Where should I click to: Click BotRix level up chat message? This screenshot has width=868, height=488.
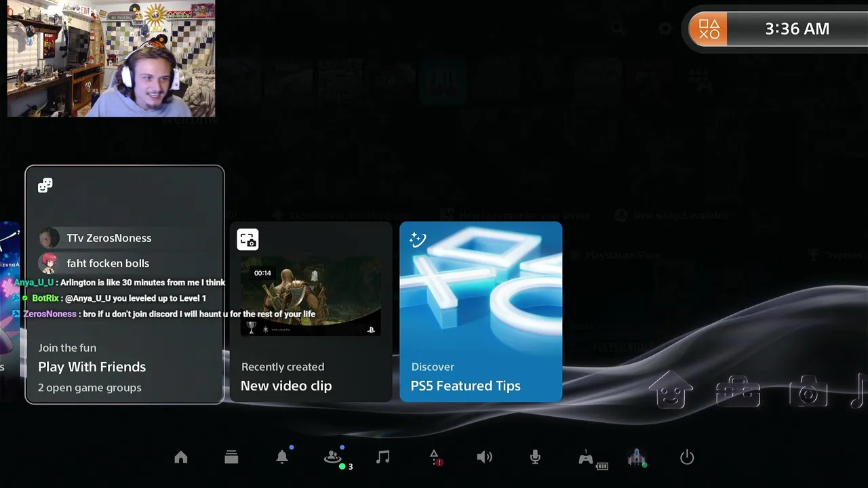110,298
